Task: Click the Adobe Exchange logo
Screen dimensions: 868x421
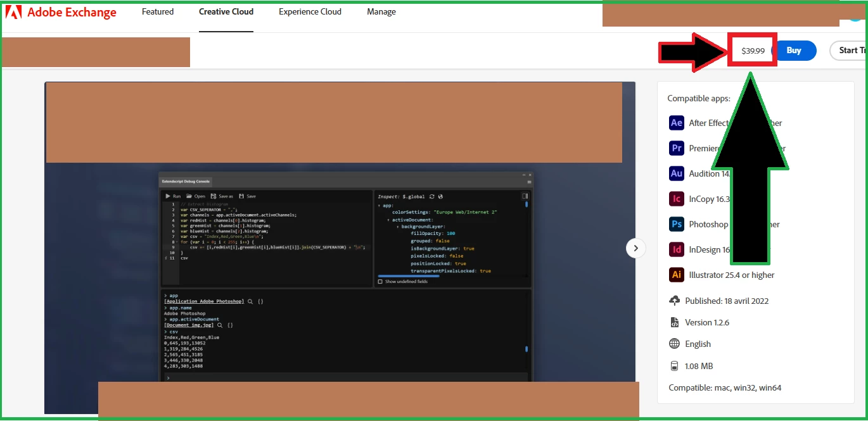Action: (x=61, y=12)
